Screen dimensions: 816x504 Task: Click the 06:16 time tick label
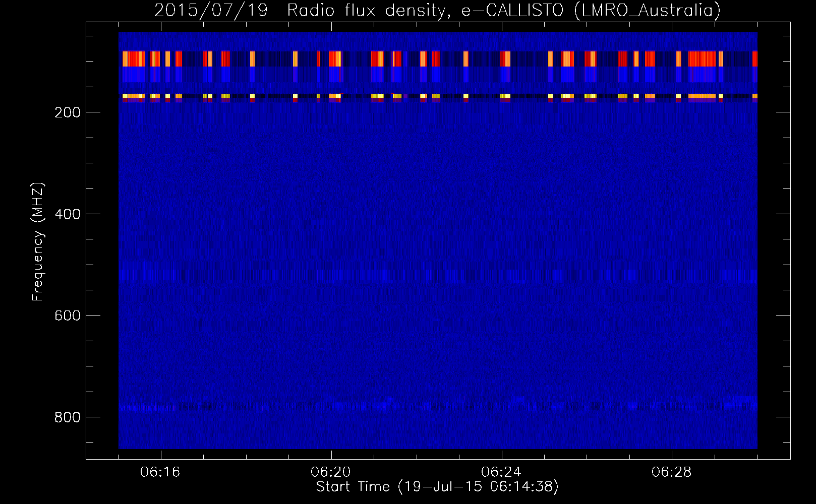tap(160, 472)
